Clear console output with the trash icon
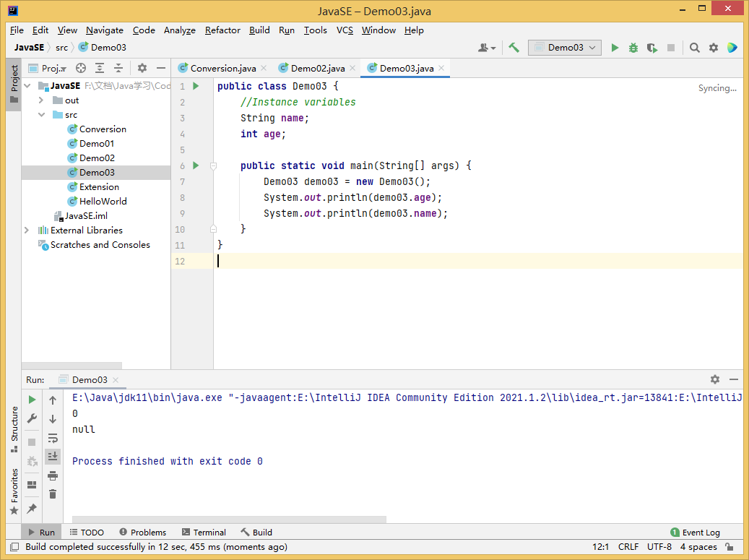 [x=53, y=494]
